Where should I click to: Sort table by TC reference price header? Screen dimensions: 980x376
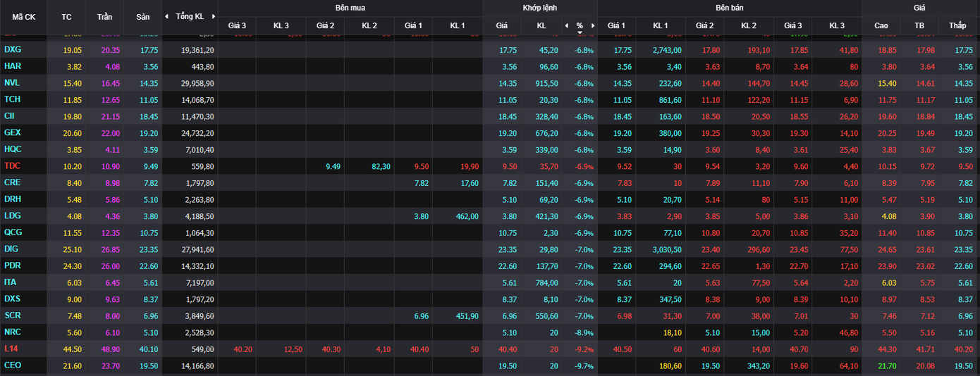[x=66, y=16]
